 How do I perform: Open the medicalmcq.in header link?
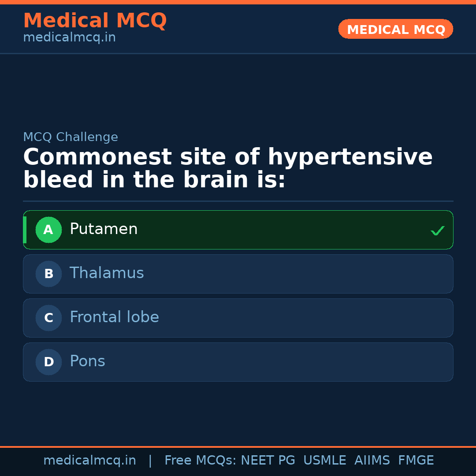[x=69, y=37]
